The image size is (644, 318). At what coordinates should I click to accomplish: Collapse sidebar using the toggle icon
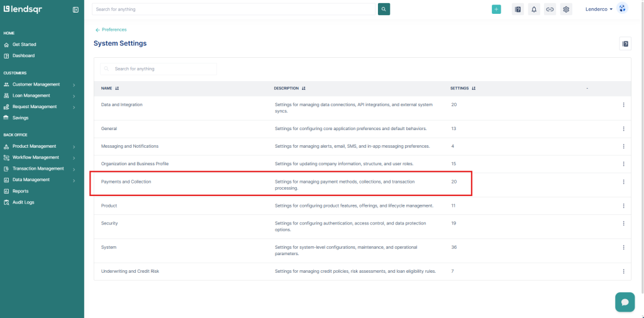click(x=75, y=9)
